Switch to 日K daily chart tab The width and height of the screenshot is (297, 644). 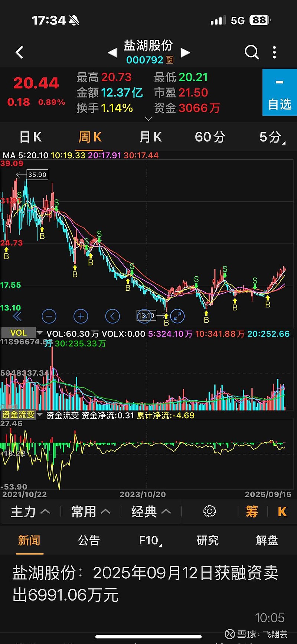click(x=30, y=137)
